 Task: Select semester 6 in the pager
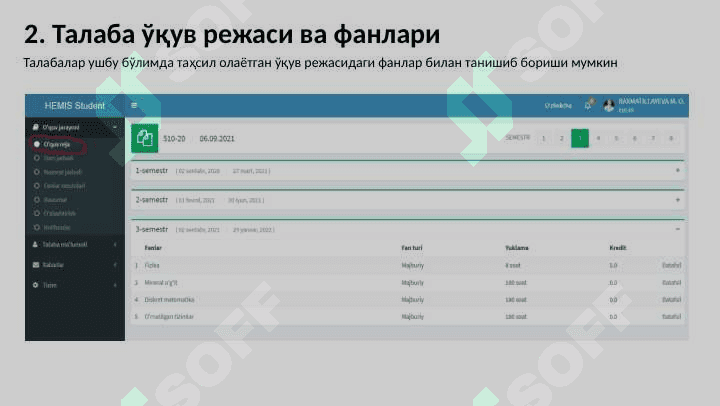[x=635, y=138]
